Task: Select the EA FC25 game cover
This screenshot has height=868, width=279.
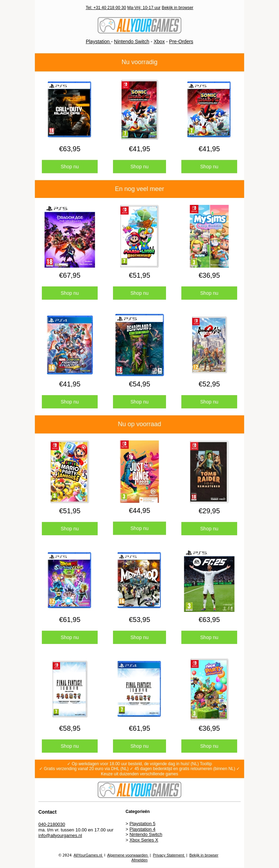Action: tap(209, 581)
